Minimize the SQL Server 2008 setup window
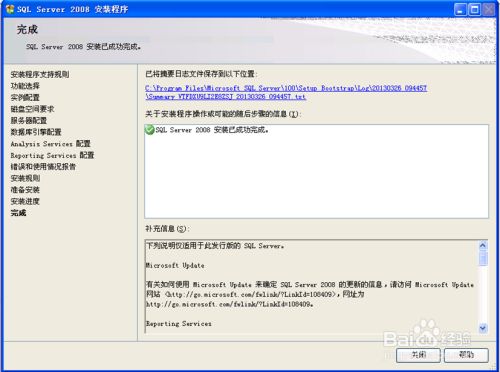Image resolution: width=500 pixels, height=372 pixels. 460,9
